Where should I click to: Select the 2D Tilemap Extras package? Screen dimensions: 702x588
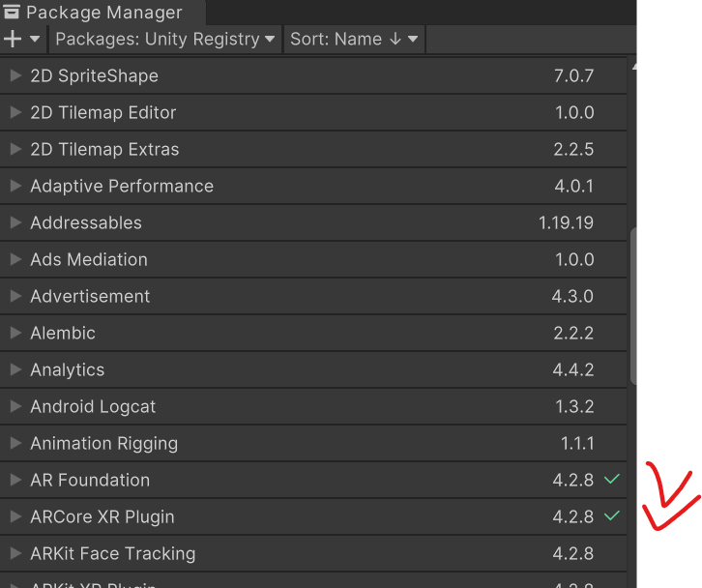pyautogui.click(x=313, y=149)
